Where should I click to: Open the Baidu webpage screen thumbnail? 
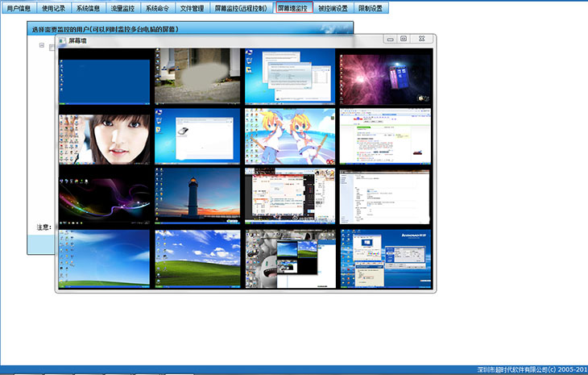tap(386, 136)
